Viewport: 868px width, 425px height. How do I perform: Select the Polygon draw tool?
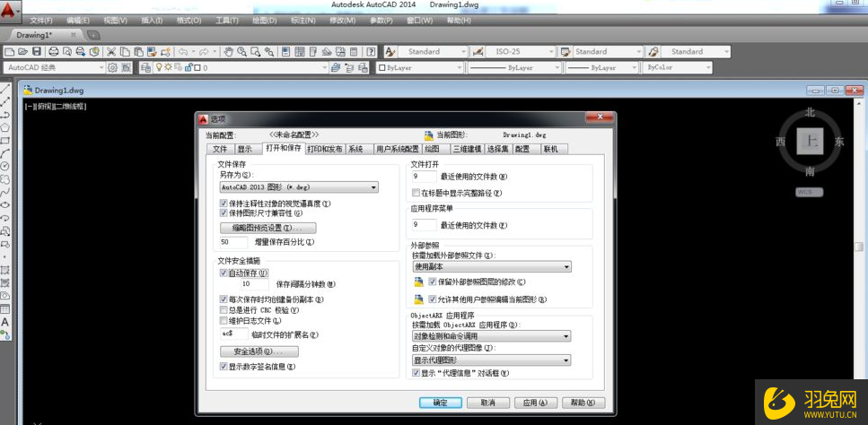click(x=5, y=127)
